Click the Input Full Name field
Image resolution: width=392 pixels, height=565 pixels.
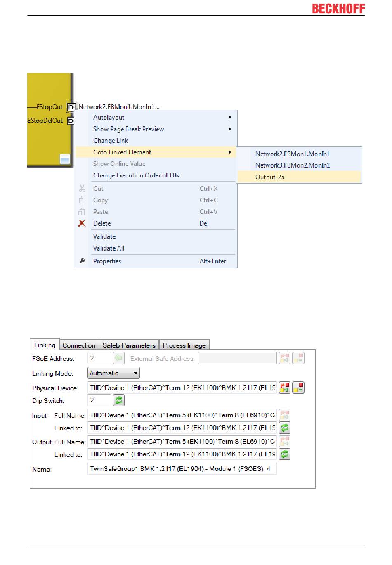182,415
